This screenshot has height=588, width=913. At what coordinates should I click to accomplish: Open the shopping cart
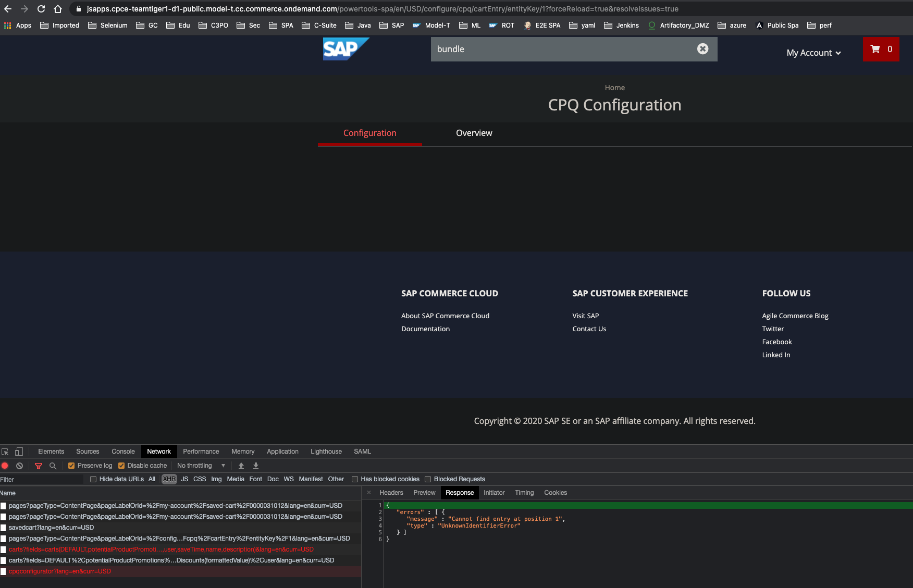point(881,49)
